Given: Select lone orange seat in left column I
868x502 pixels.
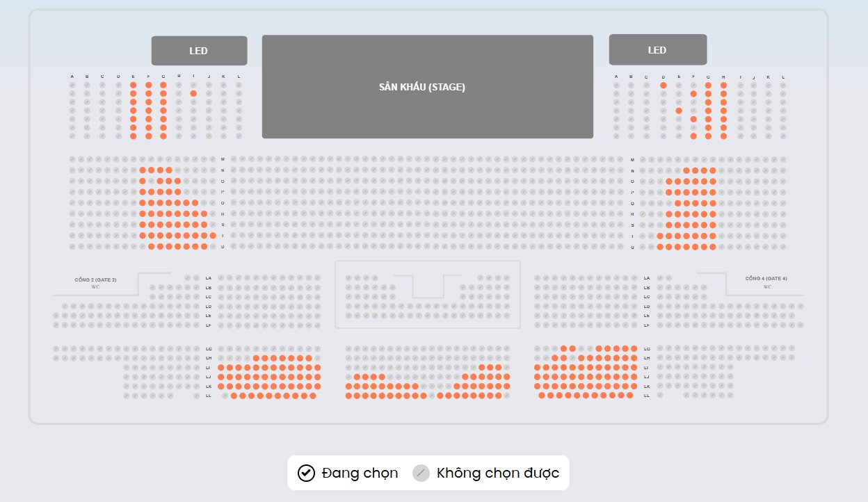Looking at the screenshot, I should tap(193, 93).
